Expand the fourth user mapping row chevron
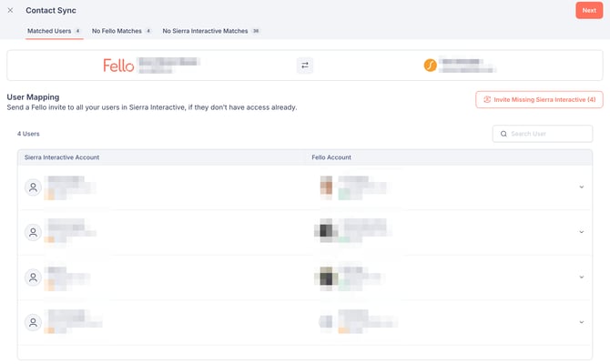 point(582,322)
